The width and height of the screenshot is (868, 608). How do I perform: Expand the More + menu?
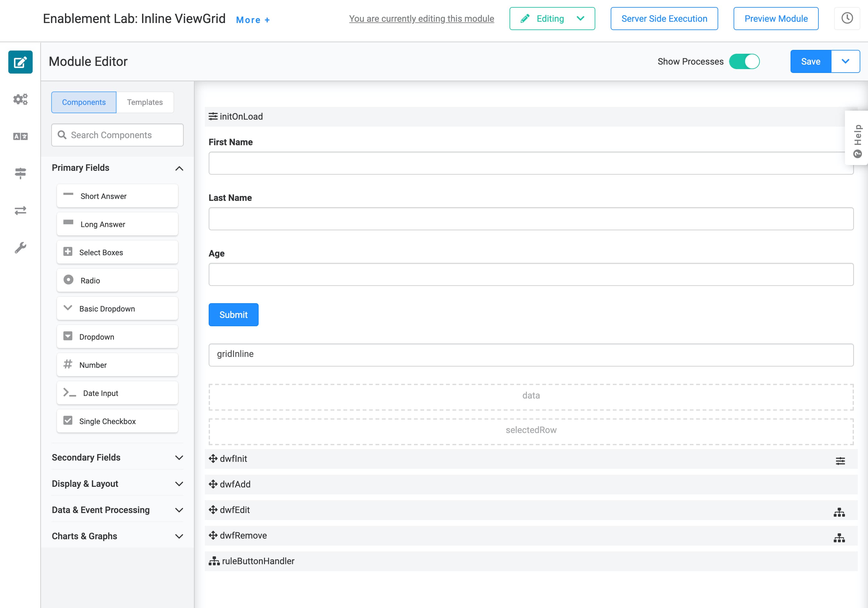pos(253,20)
